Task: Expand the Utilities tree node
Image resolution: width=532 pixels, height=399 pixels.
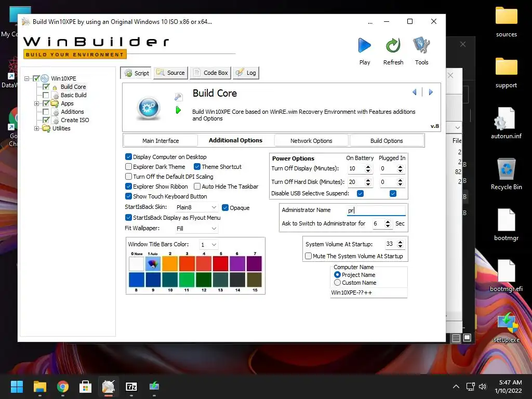Action: [x=36, y=129]
